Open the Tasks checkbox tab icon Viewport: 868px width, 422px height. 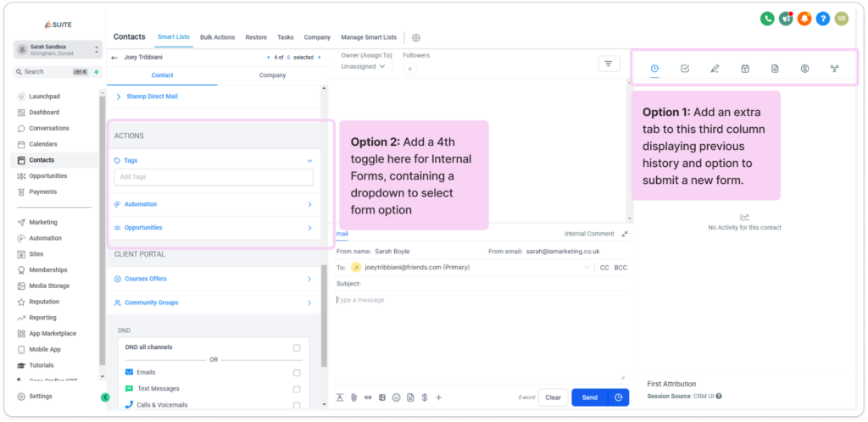point(685,69)
